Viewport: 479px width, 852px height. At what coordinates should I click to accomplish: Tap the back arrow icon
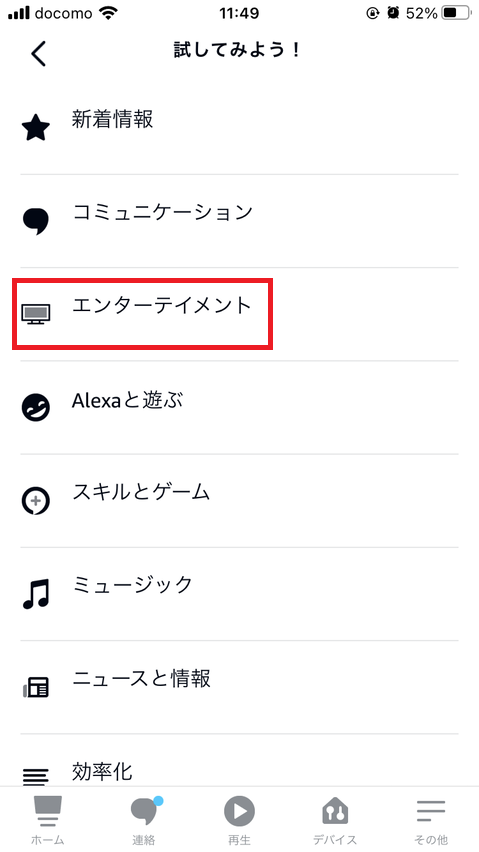pos(39,54)
